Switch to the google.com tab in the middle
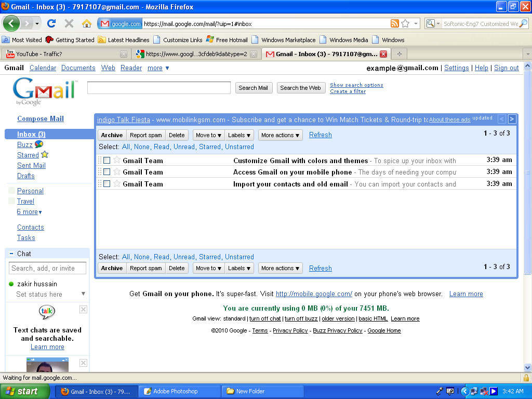Screen dimensions: 532x399 [196, 54]
